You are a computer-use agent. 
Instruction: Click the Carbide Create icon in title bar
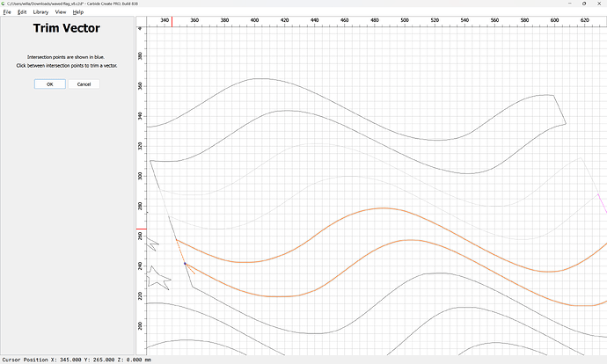4,4
